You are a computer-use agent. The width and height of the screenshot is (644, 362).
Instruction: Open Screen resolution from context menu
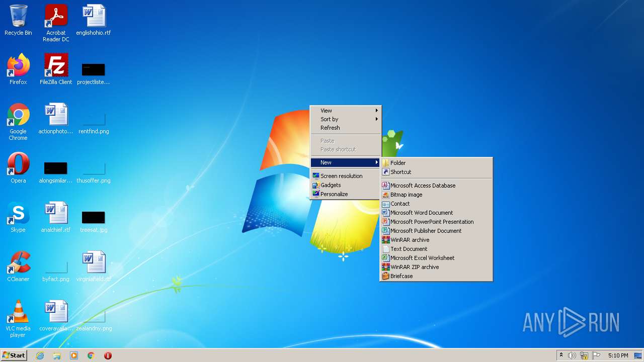tap(346, 176)
